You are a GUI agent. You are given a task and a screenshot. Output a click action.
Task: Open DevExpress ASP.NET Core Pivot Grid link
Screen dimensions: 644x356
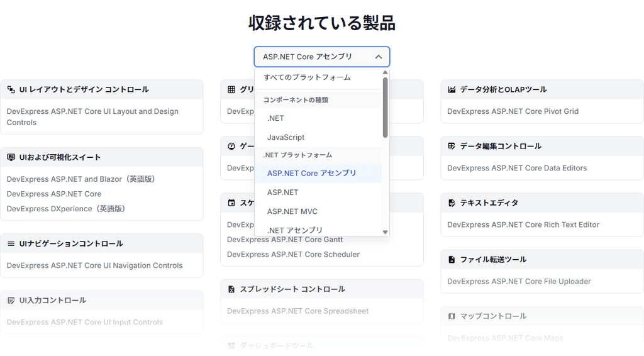(513, 111)
